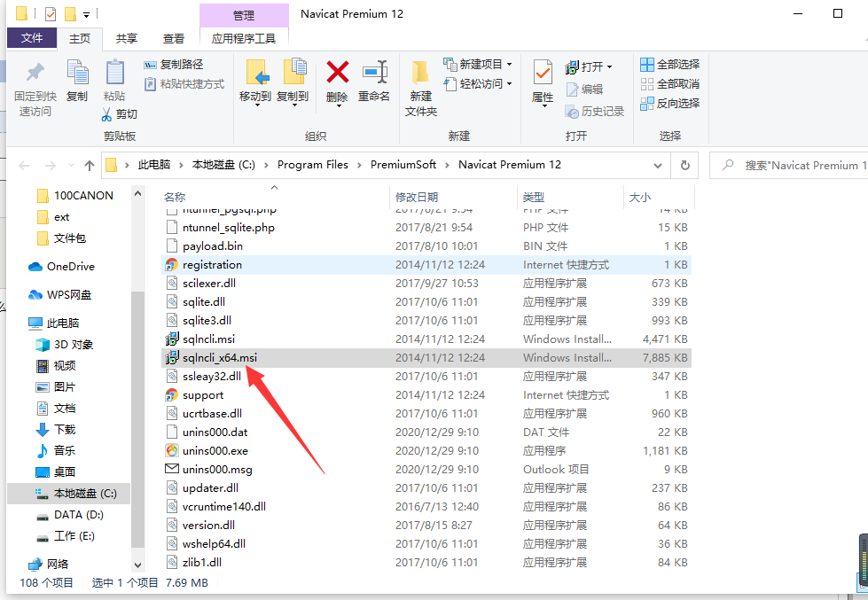Click the Paste (粘贴) ribbon icon
Viewport: 868px width, 600px height.
pos(114,72)
